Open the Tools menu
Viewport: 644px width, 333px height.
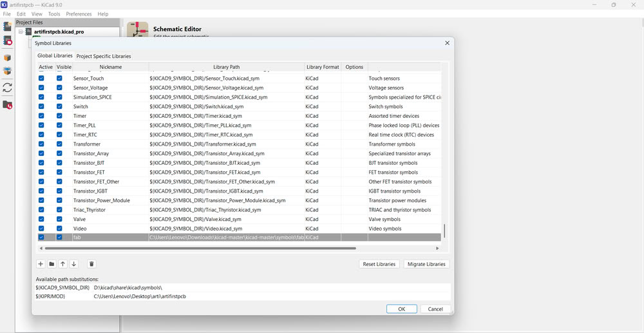coord(54,14)
